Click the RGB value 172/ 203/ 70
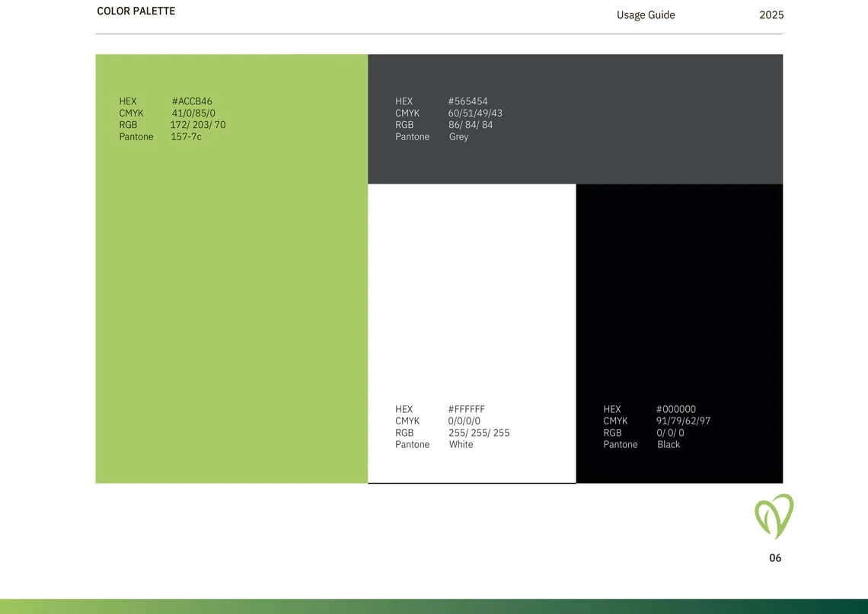This screenshot has width=868, height=614. [x=198, y=125]
